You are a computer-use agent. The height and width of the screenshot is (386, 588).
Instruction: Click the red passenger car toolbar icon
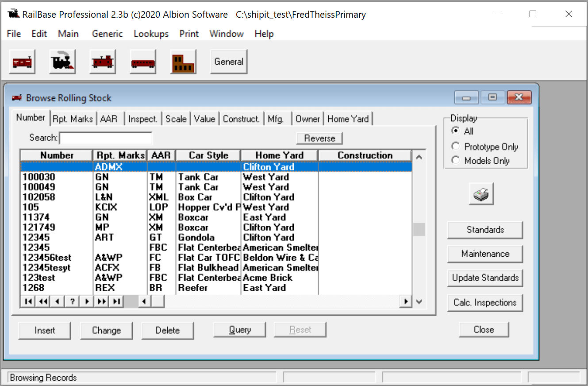[143, 62]
